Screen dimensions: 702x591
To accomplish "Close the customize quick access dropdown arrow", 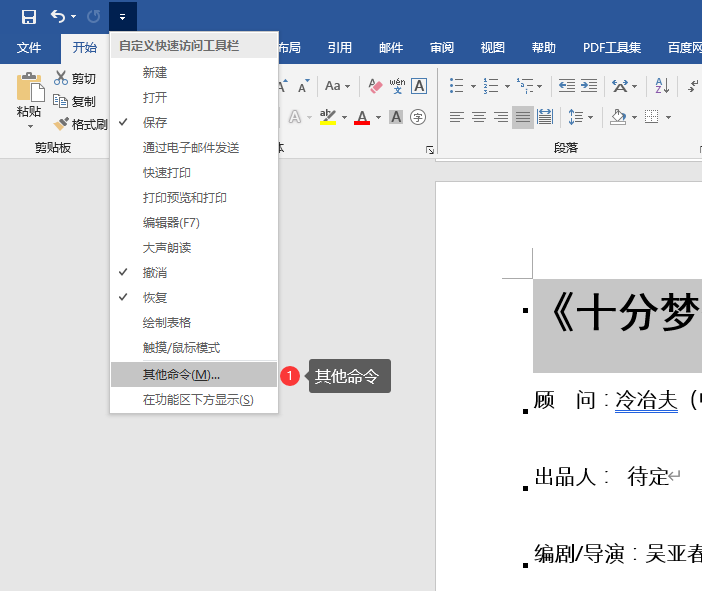I will (x=122, y=17).
